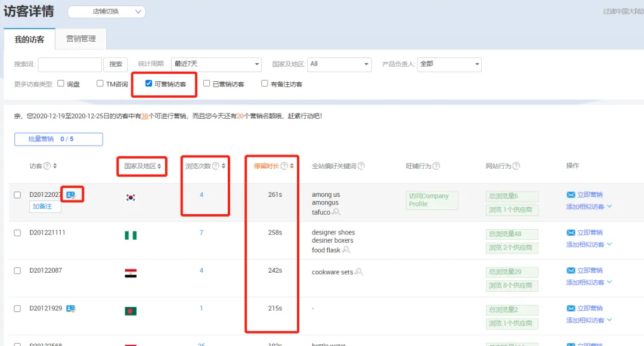Click help question mark beside 停留时长 column
This screenshot has width=644, height=346.
tap(284, 166)
